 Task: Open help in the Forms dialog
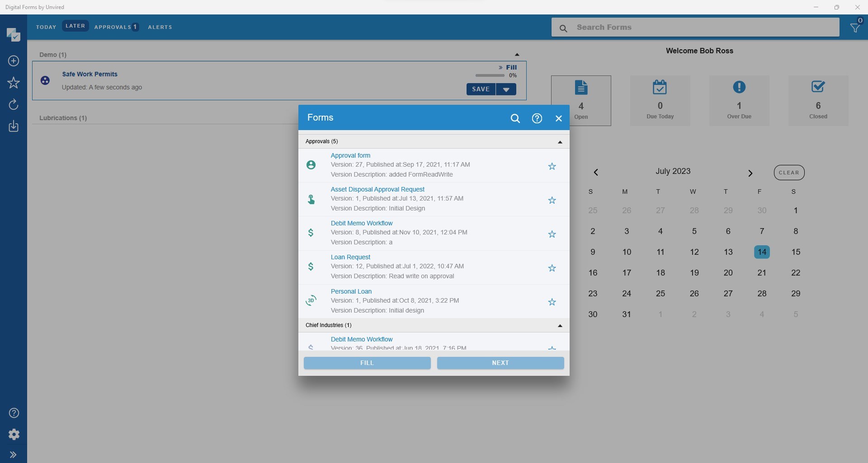537,118
